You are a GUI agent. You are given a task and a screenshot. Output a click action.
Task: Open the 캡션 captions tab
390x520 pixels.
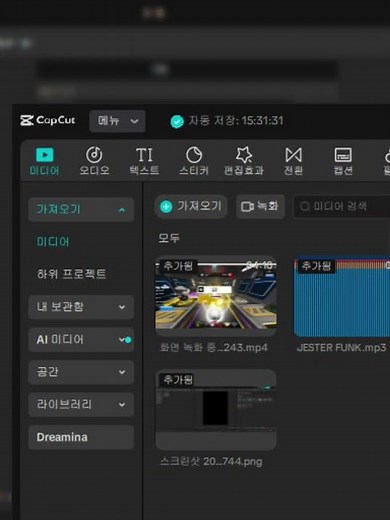[343, 161]
